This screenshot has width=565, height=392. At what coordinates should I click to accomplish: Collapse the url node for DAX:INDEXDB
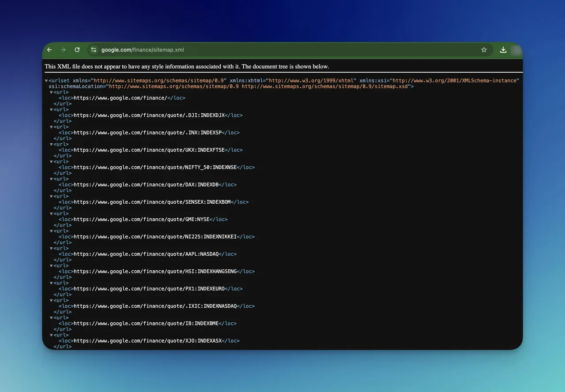(51, 179)
